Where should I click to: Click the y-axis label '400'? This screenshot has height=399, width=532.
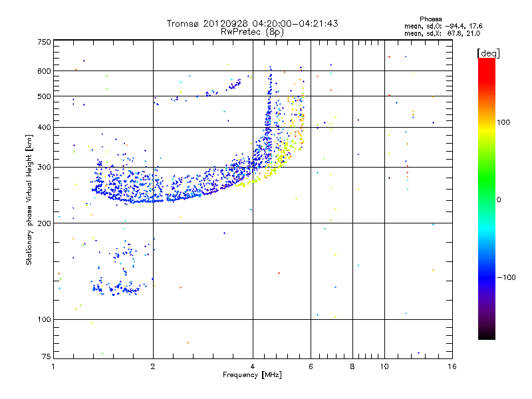[x=45, y=128]
